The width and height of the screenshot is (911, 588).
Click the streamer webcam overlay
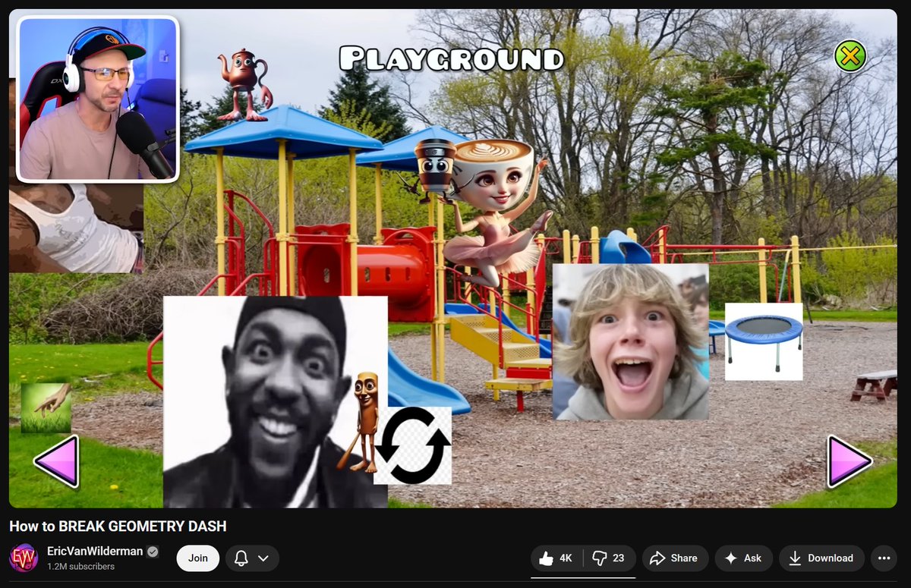[98, 99]
